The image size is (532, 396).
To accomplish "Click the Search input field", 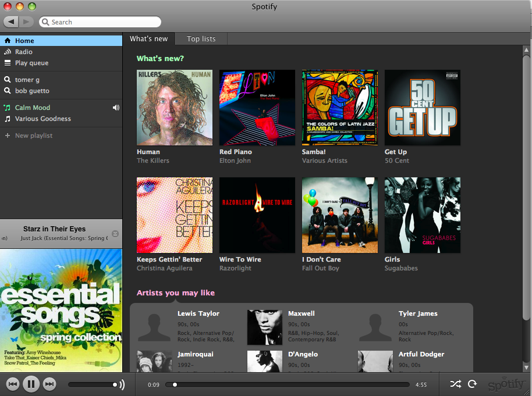I will (100, 22).
